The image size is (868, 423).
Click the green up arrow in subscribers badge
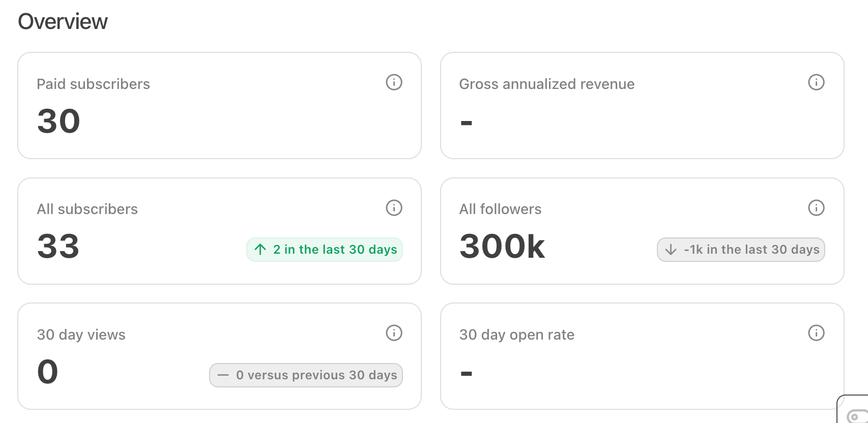[261, 250]
